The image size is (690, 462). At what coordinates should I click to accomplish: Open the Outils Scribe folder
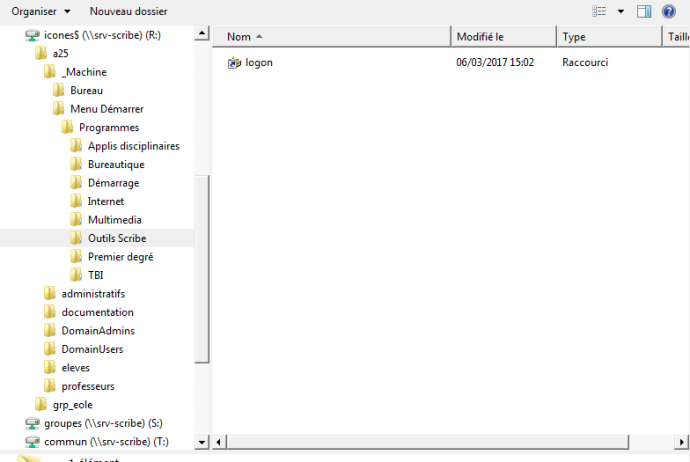coord(116,238)
